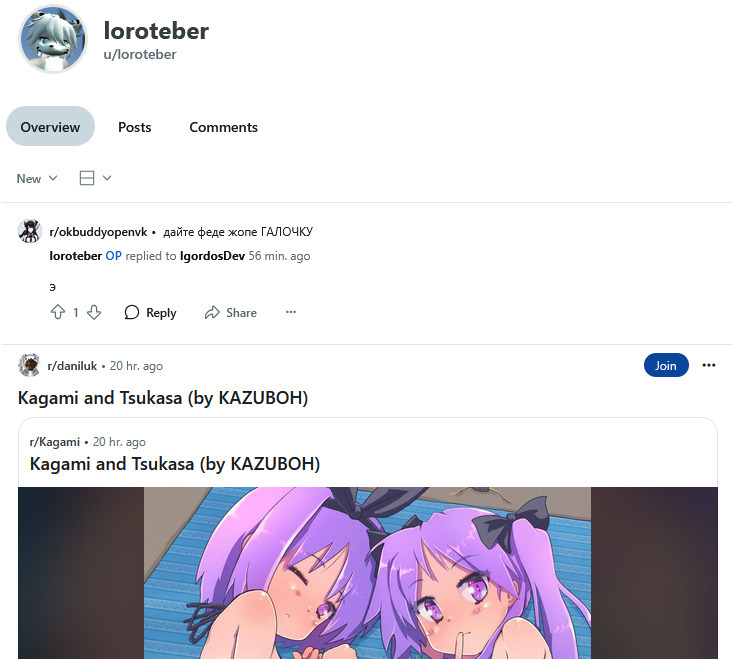The height and width of the screenshot is (659, 733).
Task: Visit IgordosDev's user profile link
Action: coord(212,256)
